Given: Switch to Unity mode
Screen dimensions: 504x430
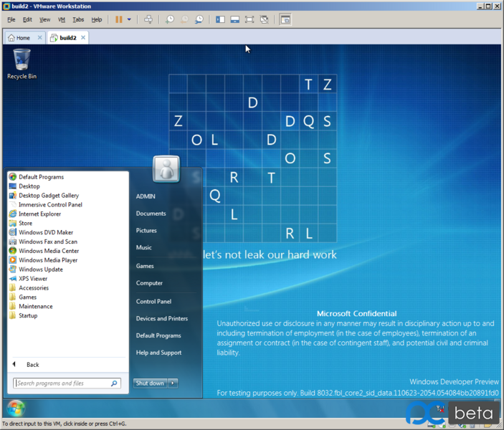Looking at the screenshot, I should point(265,19).
